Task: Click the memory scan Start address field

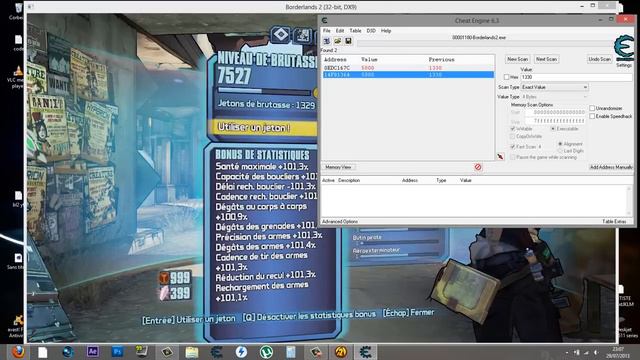Action: click(555, 112)
